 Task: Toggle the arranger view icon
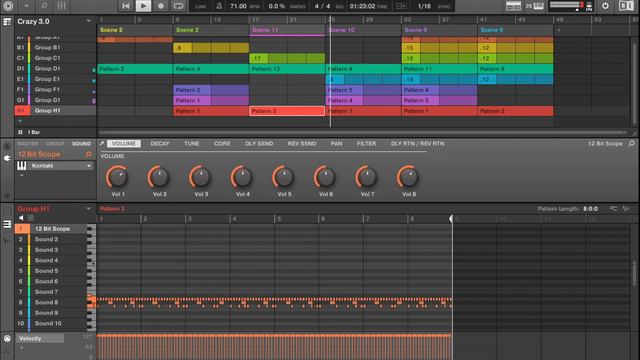7,22
